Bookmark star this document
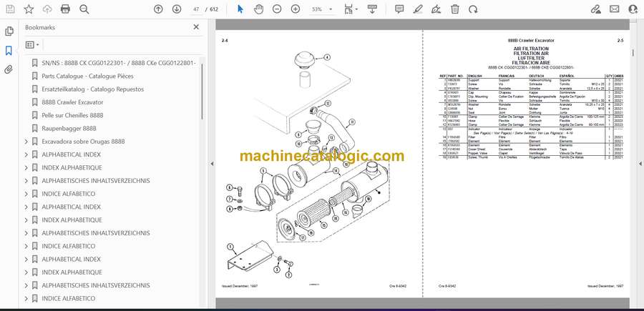 tap(29, 9)
